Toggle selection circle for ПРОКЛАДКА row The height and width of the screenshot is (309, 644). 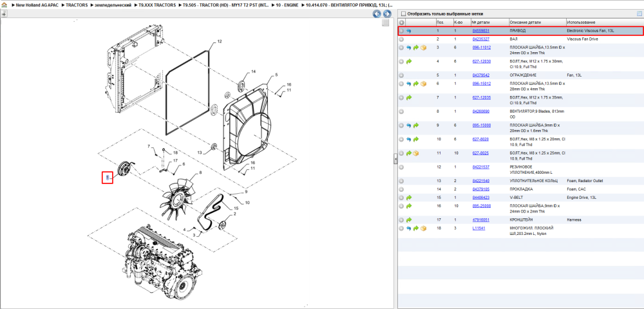[401, 189]
